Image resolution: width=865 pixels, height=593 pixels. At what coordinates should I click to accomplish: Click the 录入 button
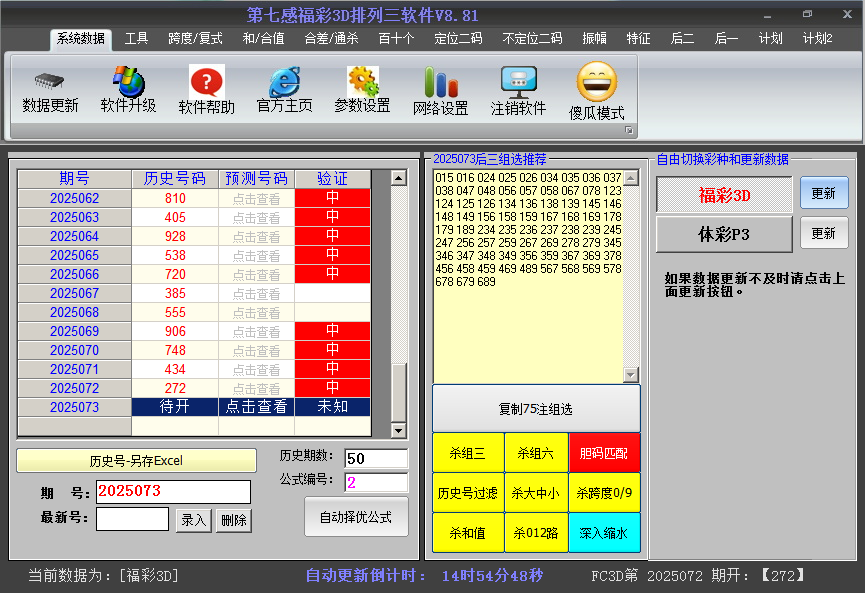(193, 520)
